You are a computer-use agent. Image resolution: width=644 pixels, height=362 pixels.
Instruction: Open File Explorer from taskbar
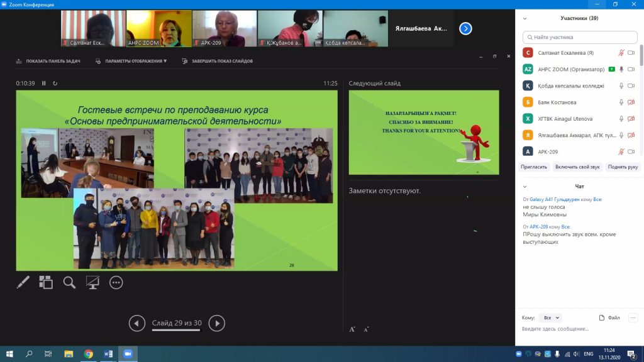pyautogui.click(x=69, y=354)
